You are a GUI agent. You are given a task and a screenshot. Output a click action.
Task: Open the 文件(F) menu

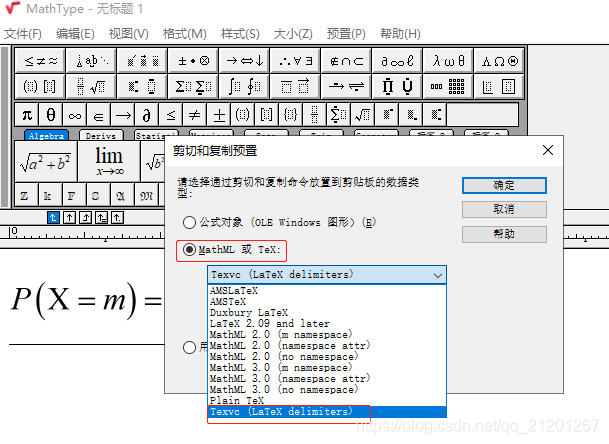[23, 34]
